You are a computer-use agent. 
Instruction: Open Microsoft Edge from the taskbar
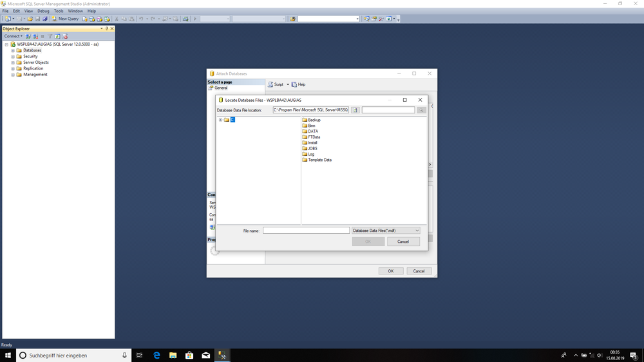coord(156,356)
